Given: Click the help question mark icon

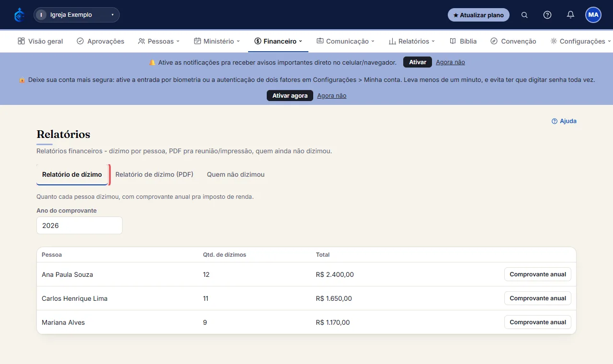Looking at the screenshot, I should [x=547, y=15].
